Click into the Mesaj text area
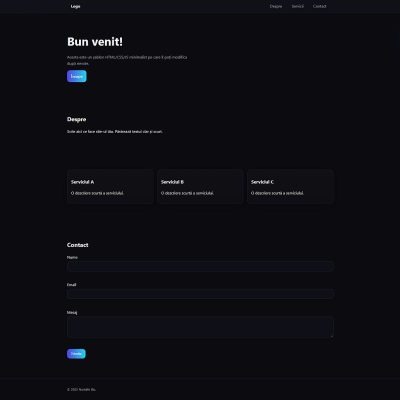The height and width of the screenshot is (400, 400). (200, 327)
